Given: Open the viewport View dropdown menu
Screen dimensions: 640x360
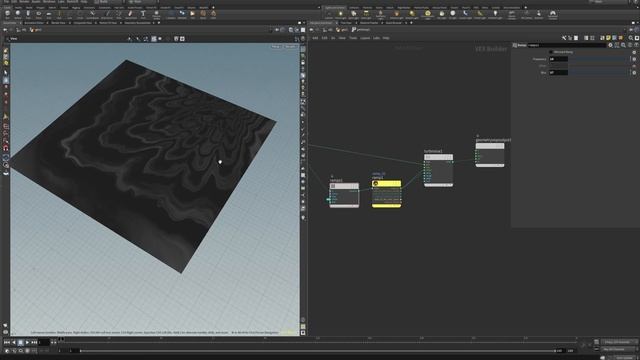Looking at the screenshot, I should pos(14,39).
